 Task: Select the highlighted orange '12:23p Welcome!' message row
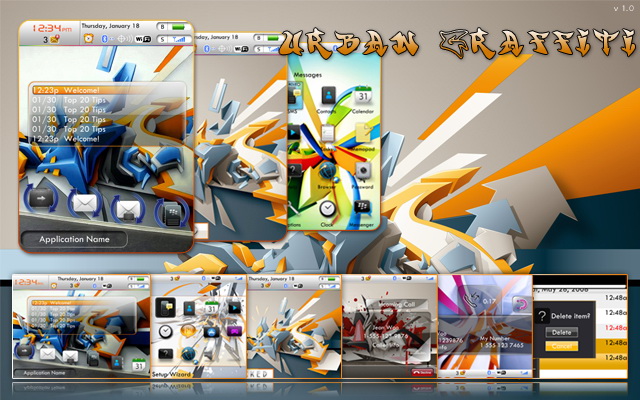pos(108,90)
